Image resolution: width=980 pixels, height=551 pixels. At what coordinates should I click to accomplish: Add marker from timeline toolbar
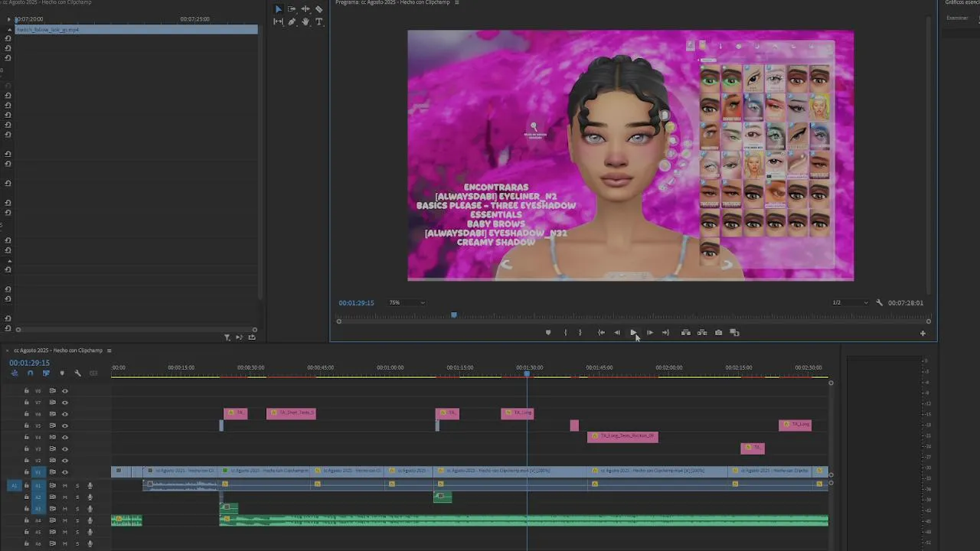click(62, 373)
